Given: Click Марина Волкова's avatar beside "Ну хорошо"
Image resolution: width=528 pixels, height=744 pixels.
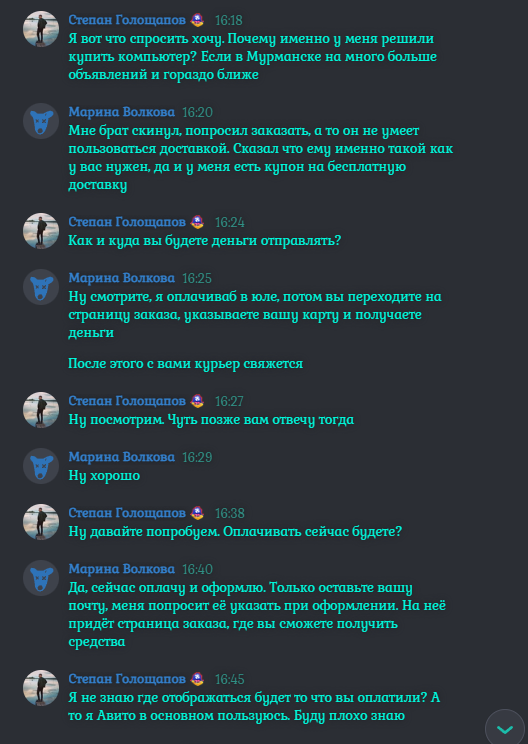Looking at the screenshot, I should point(41,465).
